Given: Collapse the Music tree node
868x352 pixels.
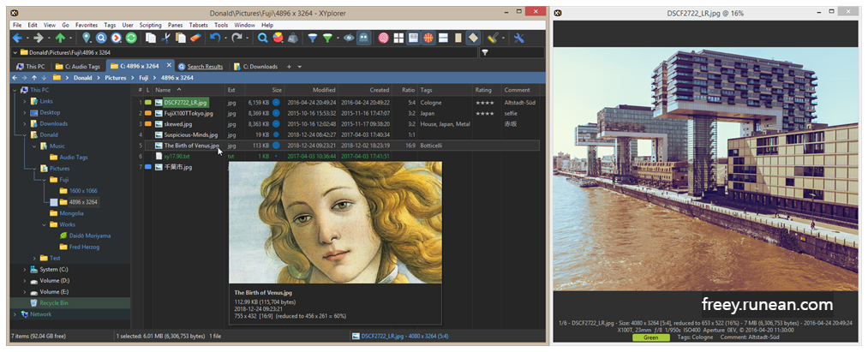Looking at the screenshot, I should pyautogui.click(x=35, y=146).
